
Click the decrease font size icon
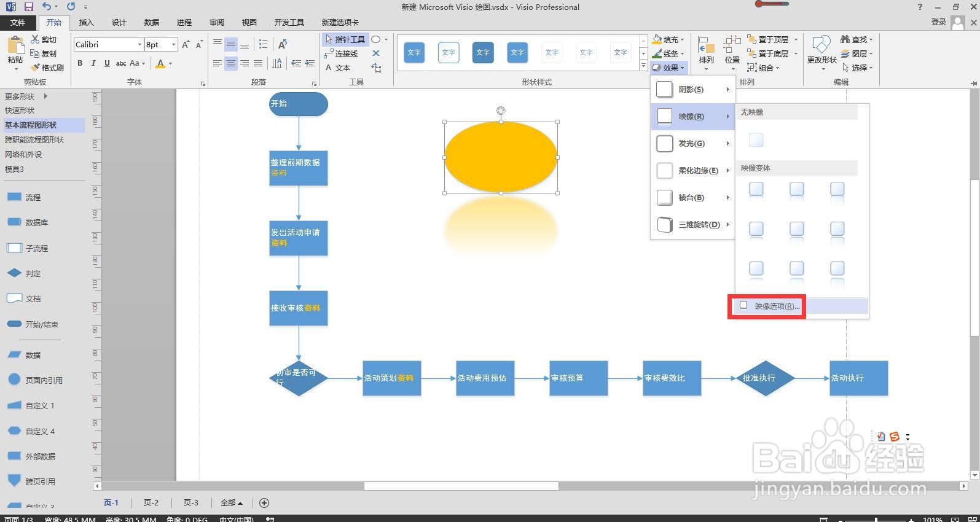click(199, 44)
